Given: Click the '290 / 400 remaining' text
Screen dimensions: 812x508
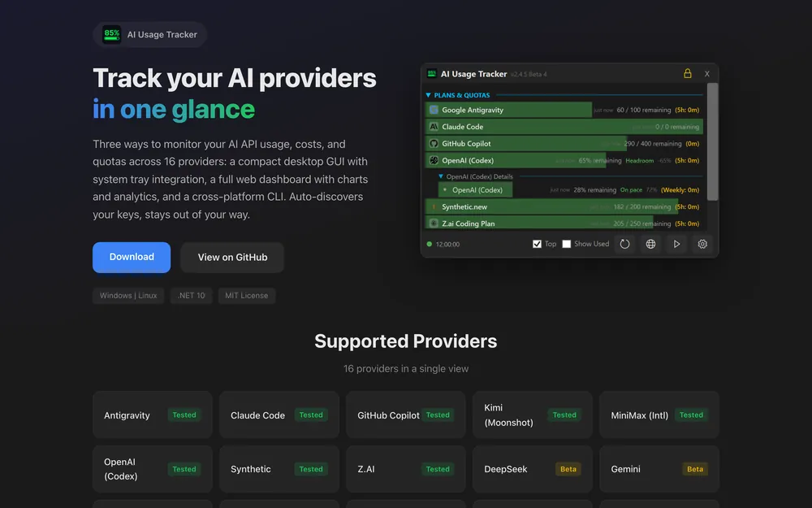Looking at the screenshot, I should pyautogui.click(x=653, y=144).
